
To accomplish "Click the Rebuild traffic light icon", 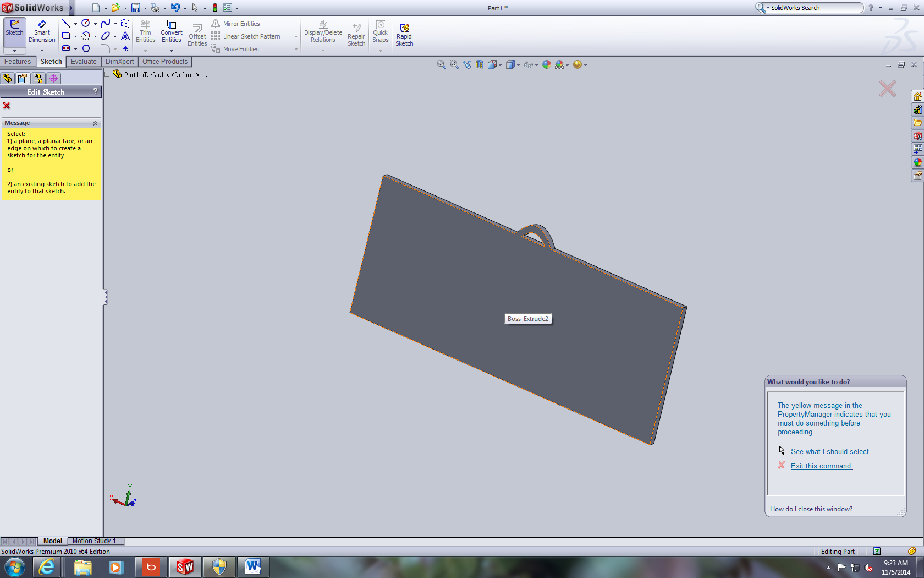I will (215, 8).
